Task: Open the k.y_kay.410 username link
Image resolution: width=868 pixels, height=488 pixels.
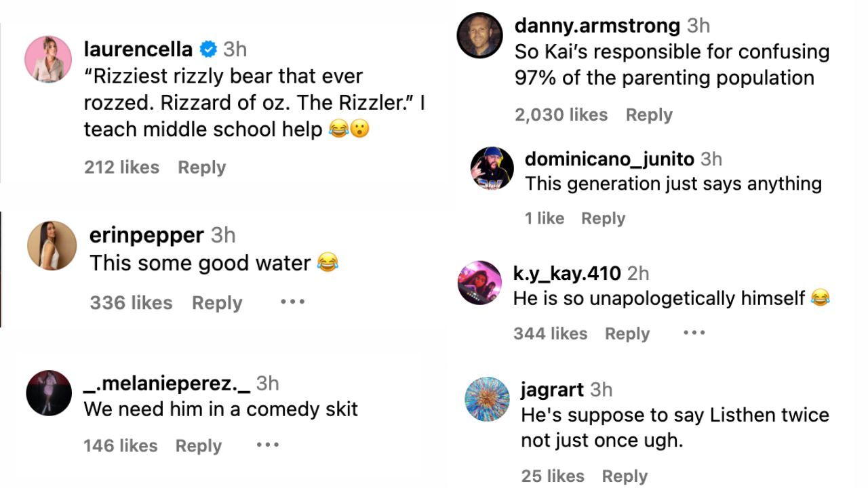Action: click(x=567, y=273)
